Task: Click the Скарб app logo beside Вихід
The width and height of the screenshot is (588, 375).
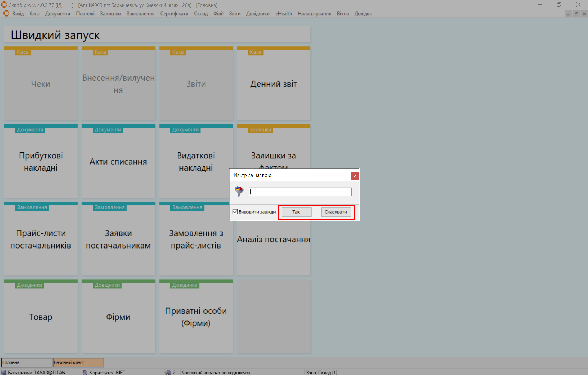Action: 6,13
